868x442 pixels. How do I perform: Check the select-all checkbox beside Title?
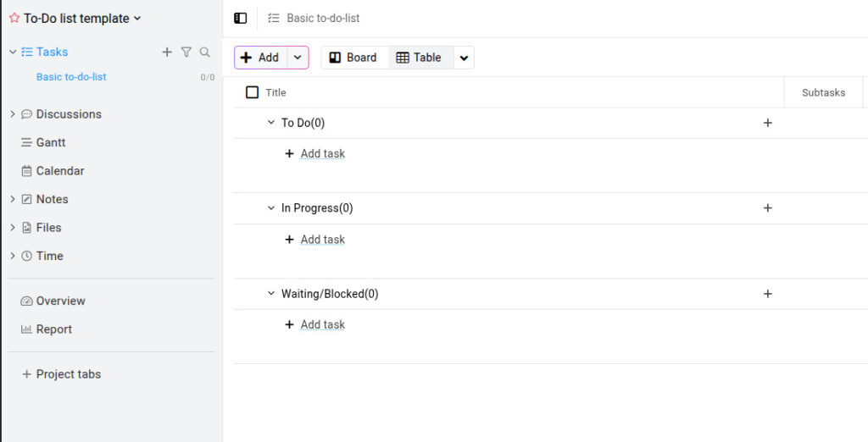coord(252,92)
